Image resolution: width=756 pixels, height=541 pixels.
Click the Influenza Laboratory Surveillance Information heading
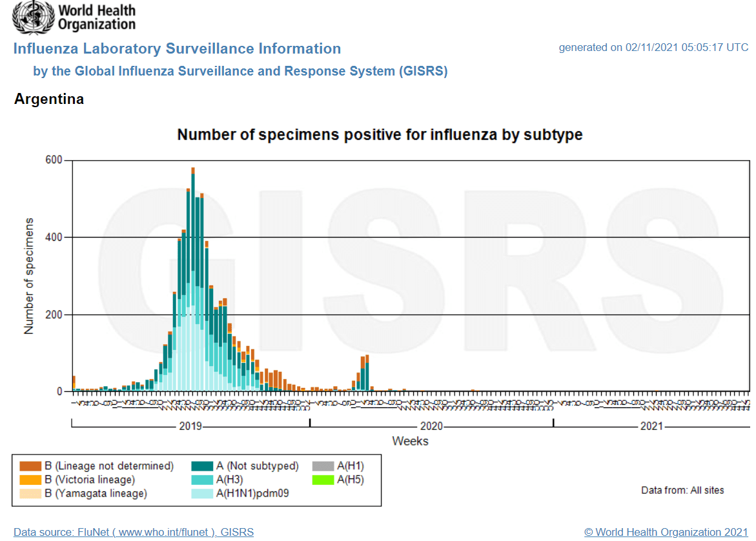(177, 49)
